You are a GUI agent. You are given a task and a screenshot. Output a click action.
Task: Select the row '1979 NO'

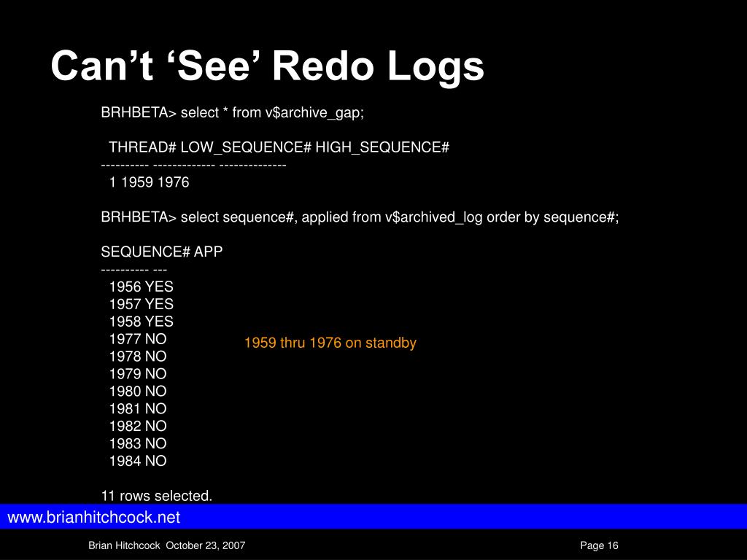point(138,374)
